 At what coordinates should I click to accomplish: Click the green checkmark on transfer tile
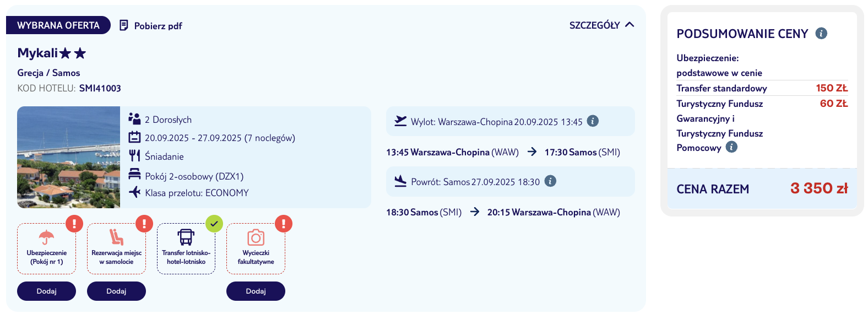pyautogui.click(x=214, y=224)
